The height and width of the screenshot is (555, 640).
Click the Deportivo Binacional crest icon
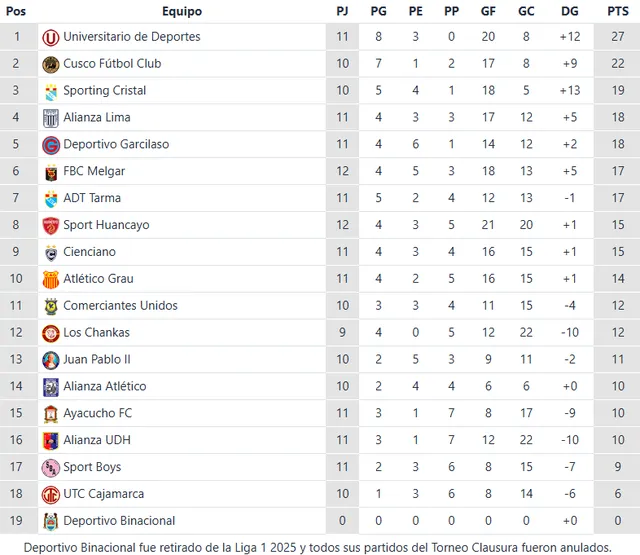point(51,521)
